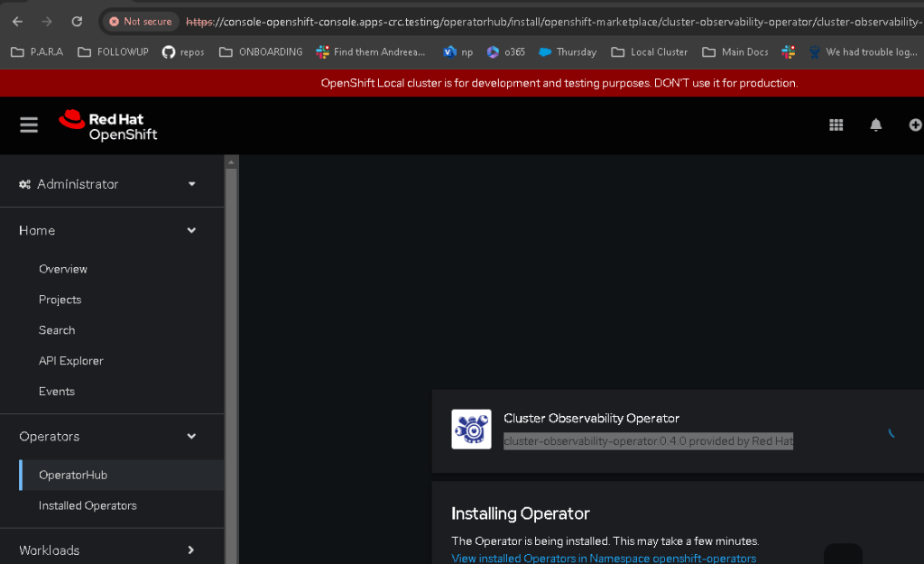Open Search in the sidebar
Screen dimensions: 924x564
pos(57,330)
